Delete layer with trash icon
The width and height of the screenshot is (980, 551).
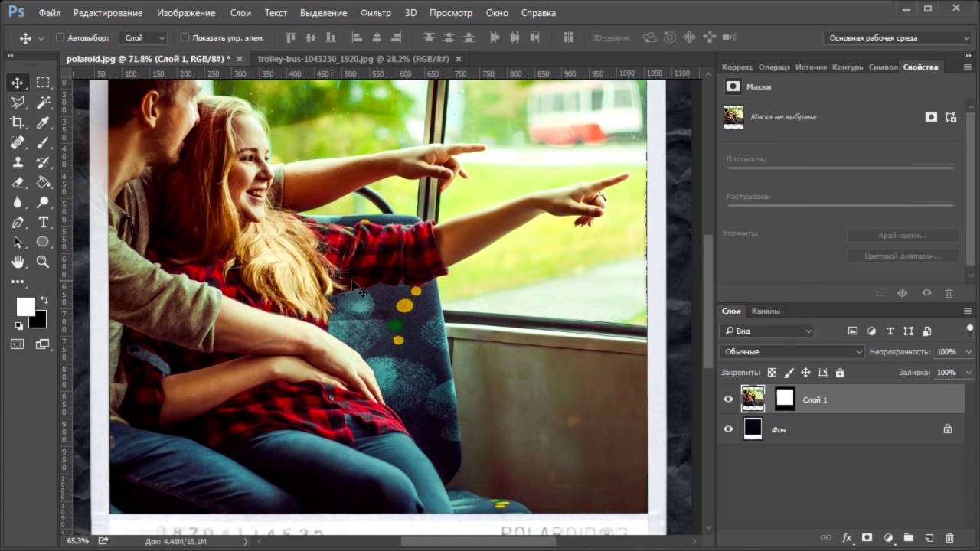[x=949, y=538]
